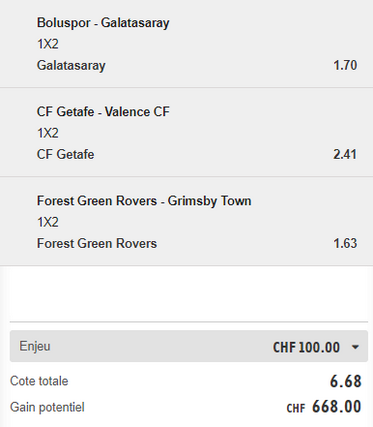The height and width of the screenshot is (427, 373).
Task: Click the 1X2 market label under Boluspor match
Action: 48,44
